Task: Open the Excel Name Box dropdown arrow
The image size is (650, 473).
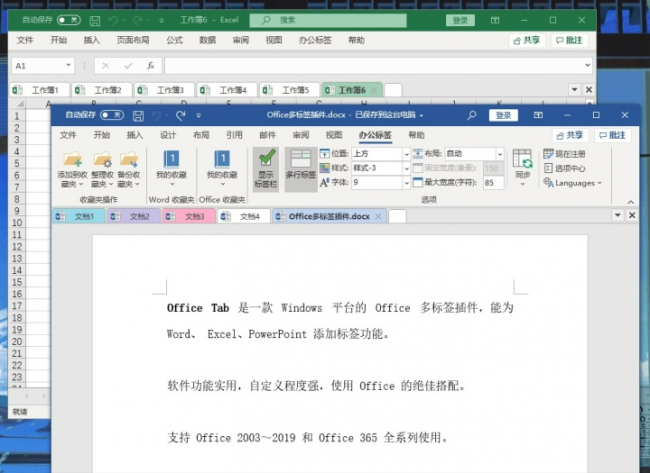Action: (x=68, y=65)
